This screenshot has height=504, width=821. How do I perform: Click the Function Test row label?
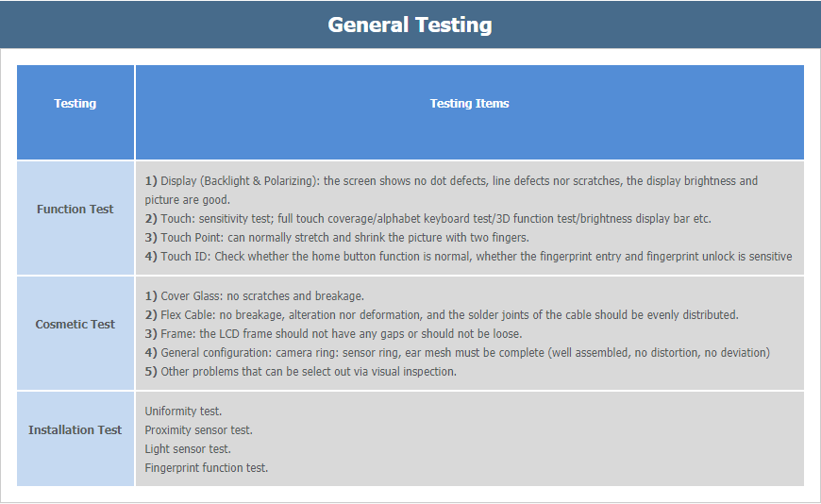75,209
